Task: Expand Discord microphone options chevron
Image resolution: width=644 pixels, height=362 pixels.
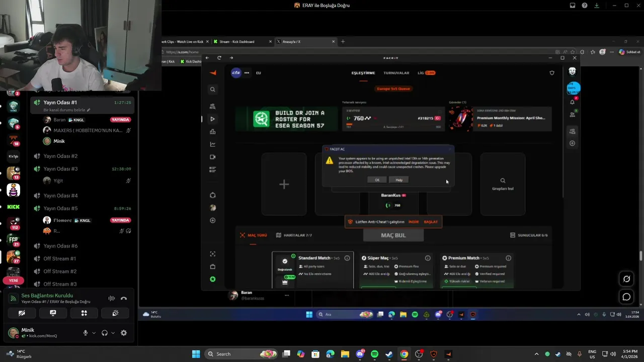Action: click(94, 333)
